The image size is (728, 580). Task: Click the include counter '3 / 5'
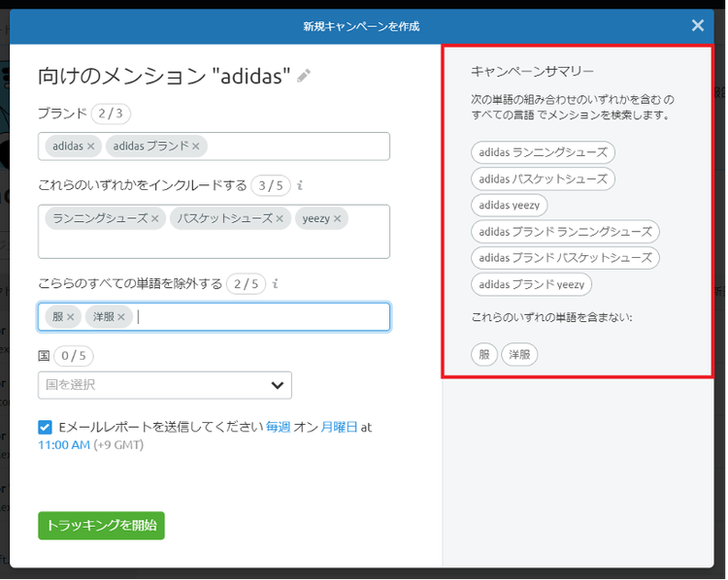tap(271, 185)
